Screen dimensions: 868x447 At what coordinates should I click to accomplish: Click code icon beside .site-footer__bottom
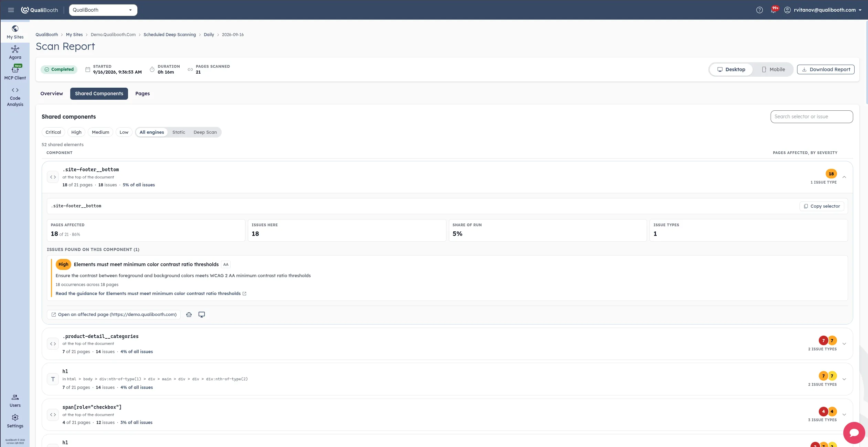pos(53,177)
